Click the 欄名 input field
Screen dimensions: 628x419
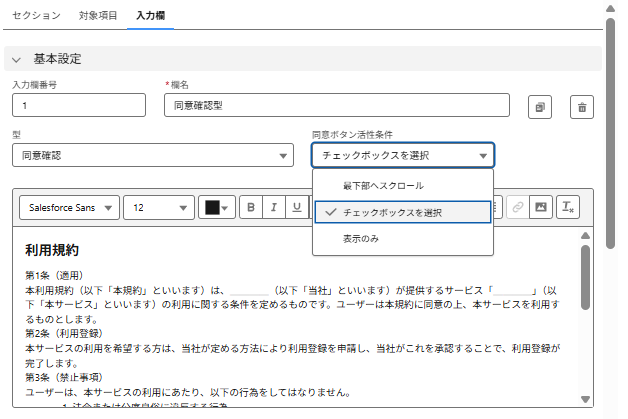pos(337,105)
